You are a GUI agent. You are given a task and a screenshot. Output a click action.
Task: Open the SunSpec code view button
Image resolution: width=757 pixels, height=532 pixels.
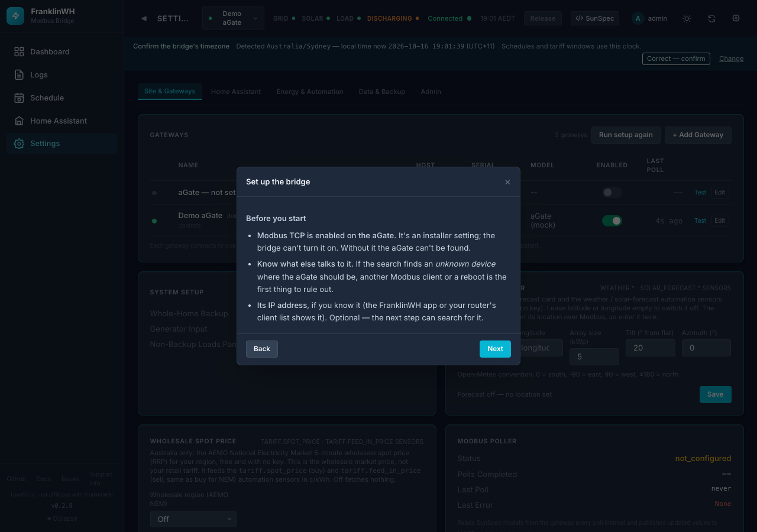(594, 18)
